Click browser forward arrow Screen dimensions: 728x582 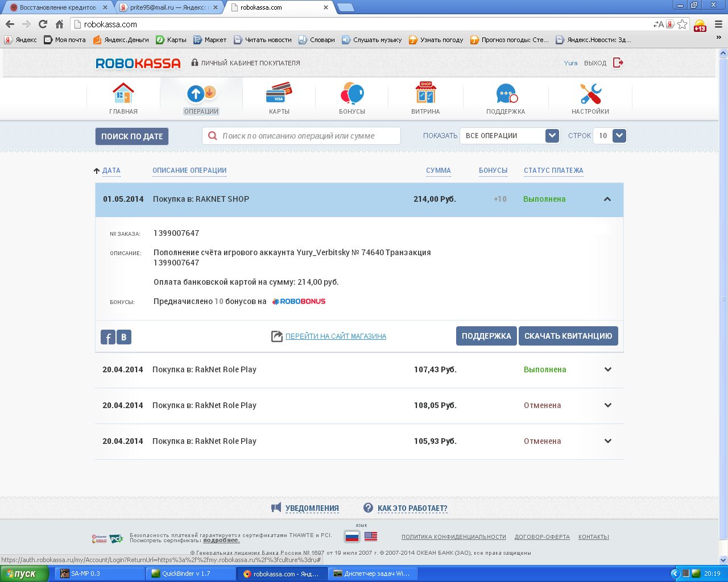point(26,24)
